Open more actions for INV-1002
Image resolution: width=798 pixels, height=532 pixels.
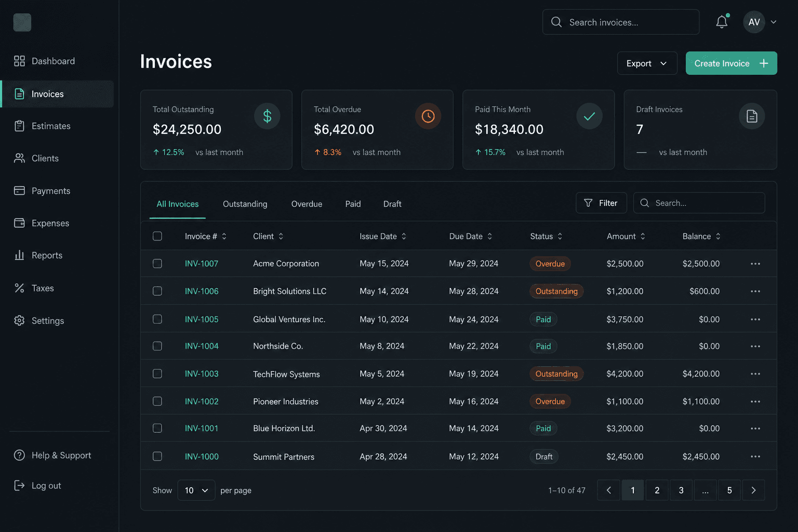click(x=755, y=402)
